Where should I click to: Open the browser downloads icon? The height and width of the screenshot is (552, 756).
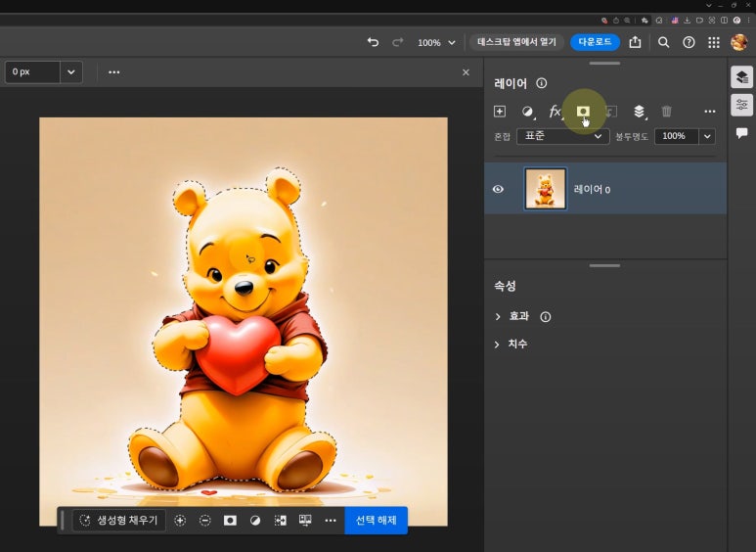pos(687,21)
